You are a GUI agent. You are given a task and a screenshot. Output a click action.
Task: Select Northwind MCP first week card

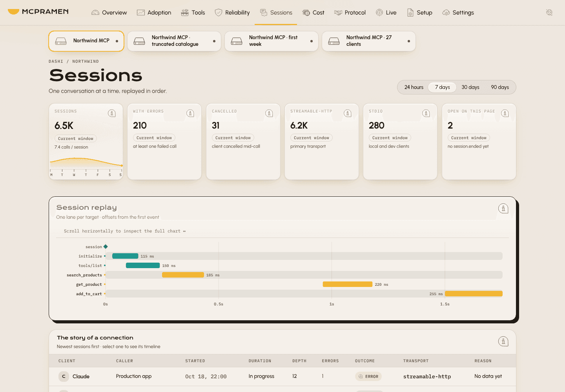click(272, 41)
